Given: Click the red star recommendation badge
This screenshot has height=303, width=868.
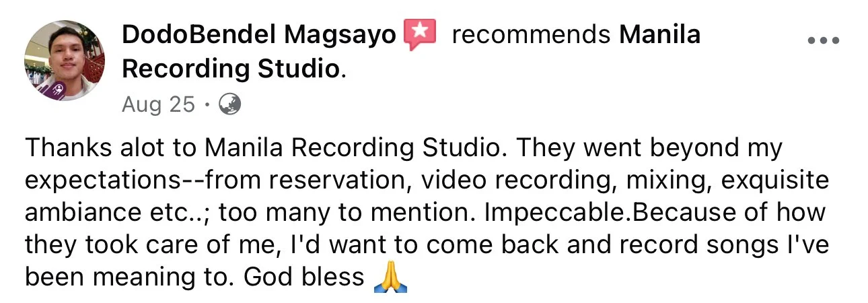Looking at the screenshot, I should (420, 35).
